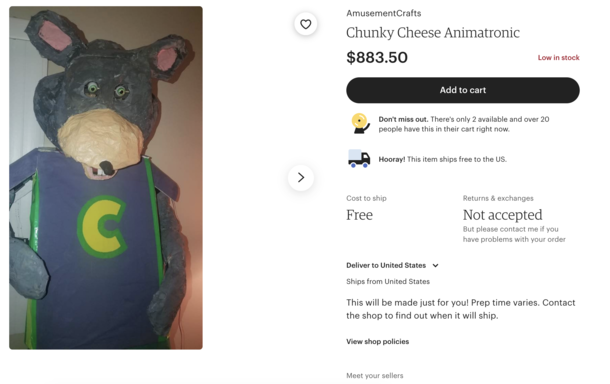Click Meet your sellers heading

pos(375,375)
